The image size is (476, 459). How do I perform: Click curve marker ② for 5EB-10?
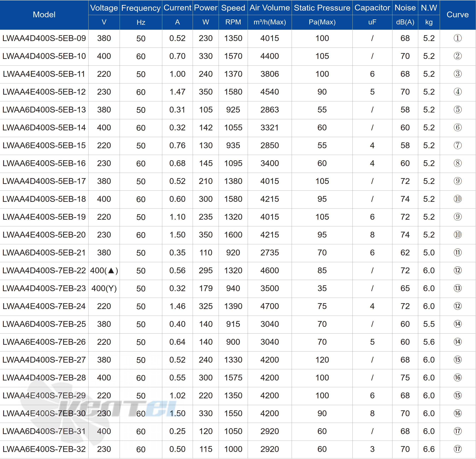click(x=458, y=56)
